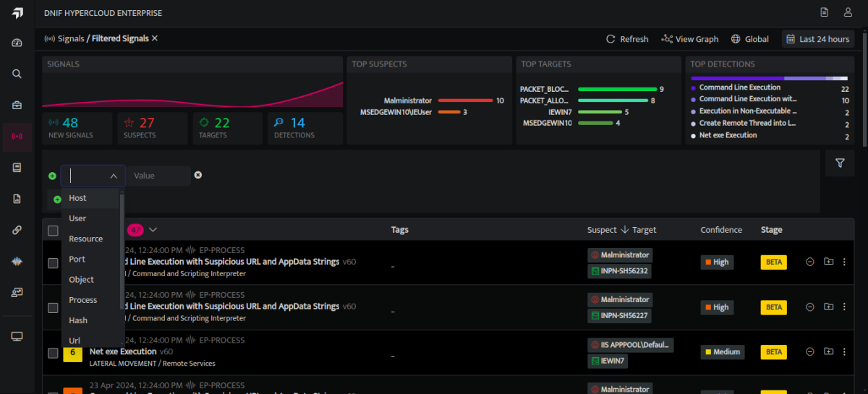Click the Detections count card
868x394 pixels.
coord(305,128)
